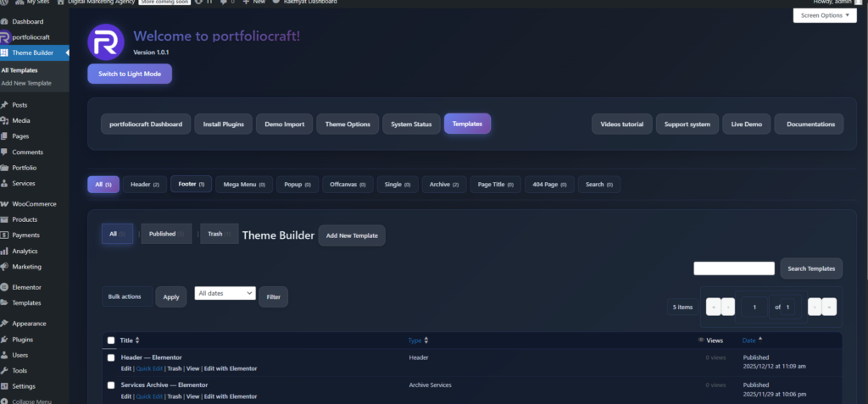The image size is (868, 404).
Task: Click the Settings icon in sidebar
Action: point(5,385)
